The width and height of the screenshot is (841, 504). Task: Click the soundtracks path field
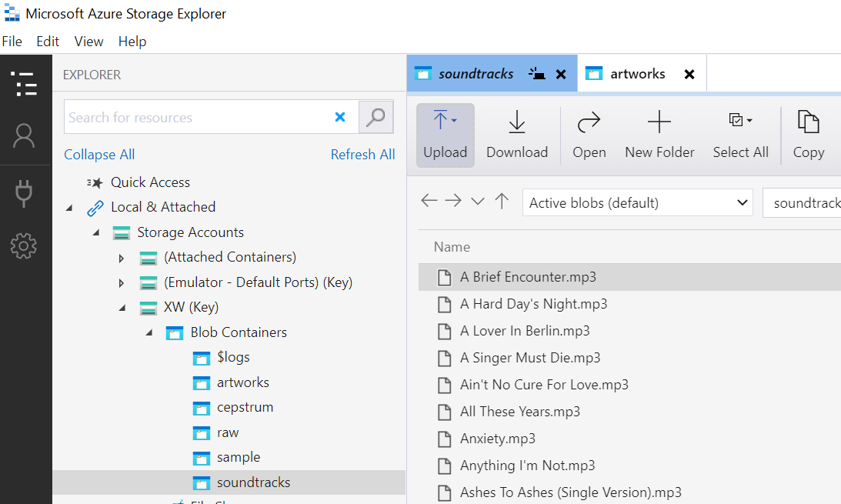(802, 202)
